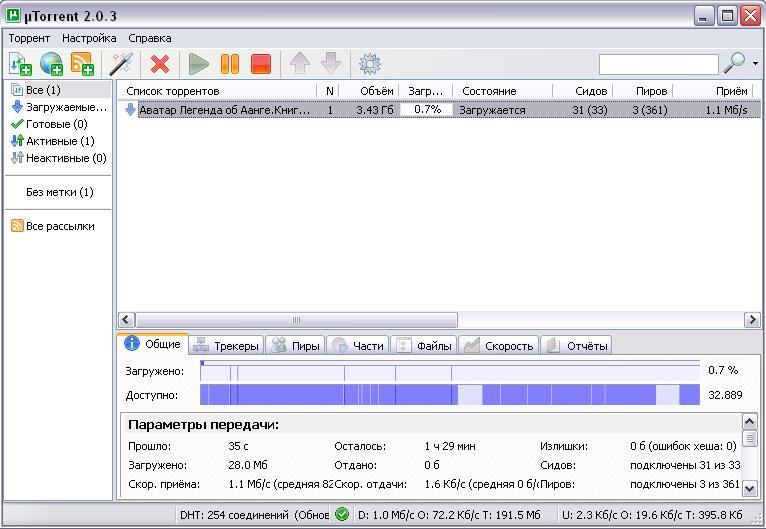The image size is (766, 529).
Task: Click Add Torrent from URL globe icon
Action: pos(51,63)
